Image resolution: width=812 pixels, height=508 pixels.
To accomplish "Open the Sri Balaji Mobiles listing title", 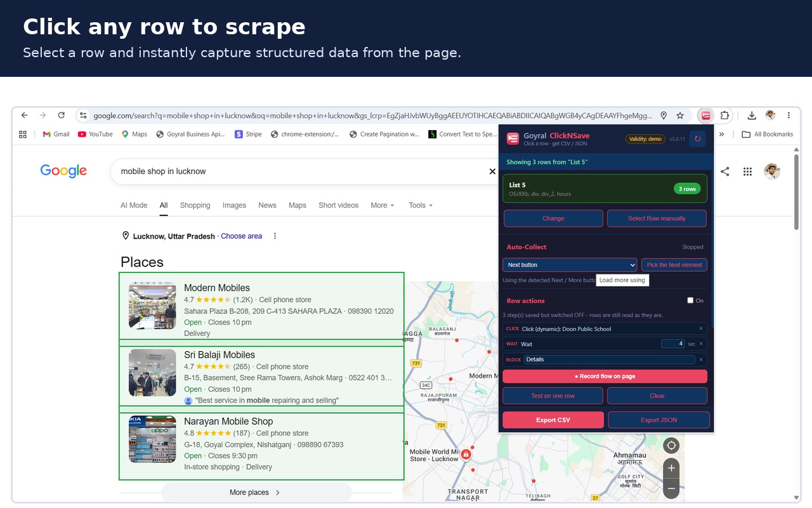I will (219, 355).
